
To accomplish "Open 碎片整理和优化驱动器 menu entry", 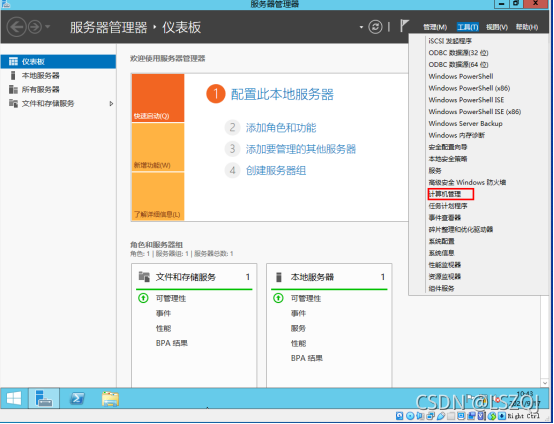I will [461, 229].
